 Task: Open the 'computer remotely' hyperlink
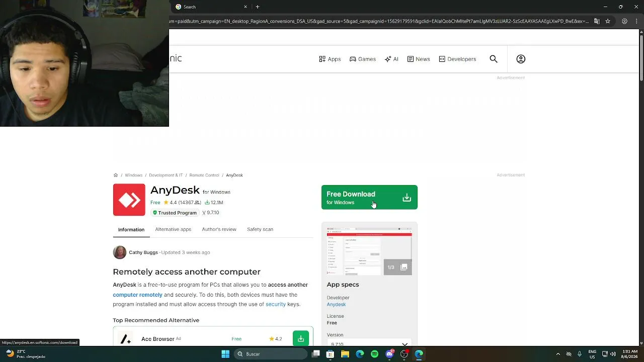coord(137,295)
